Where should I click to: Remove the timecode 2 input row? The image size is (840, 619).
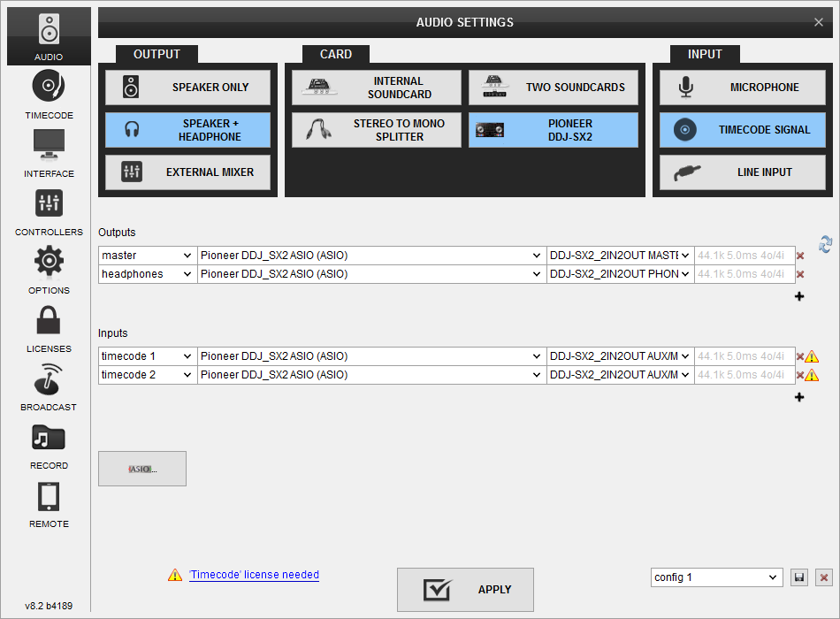[800, 375]
